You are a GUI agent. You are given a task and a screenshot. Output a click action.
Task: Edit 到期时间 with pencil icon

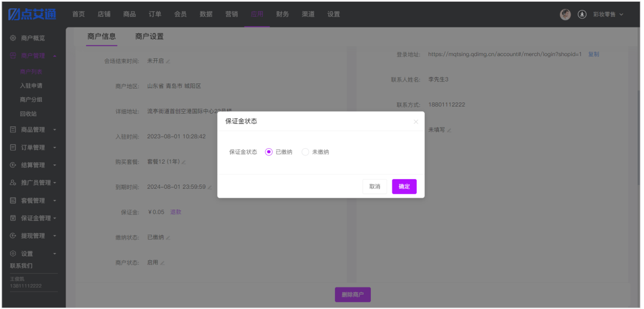click(210, 188)
